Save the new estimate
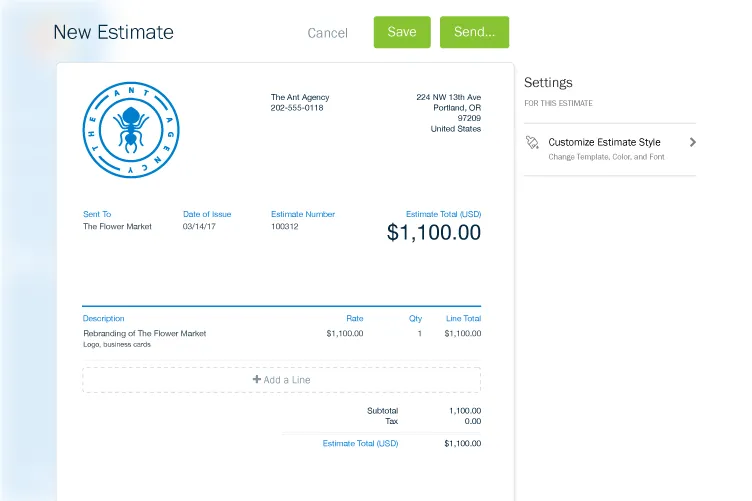Screen dimensions: 752x501 click(x=402, y=32)
